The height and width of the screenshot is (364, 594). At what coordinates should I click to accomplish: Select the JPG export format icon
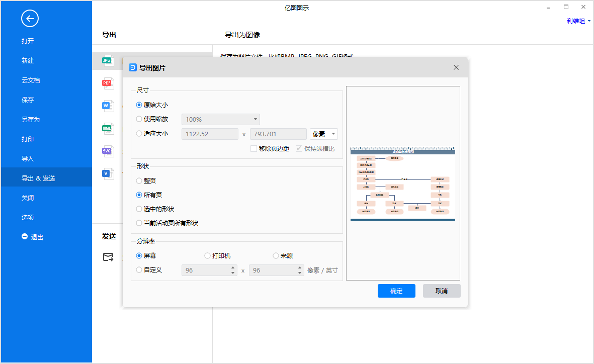click(x=108, y=61)
